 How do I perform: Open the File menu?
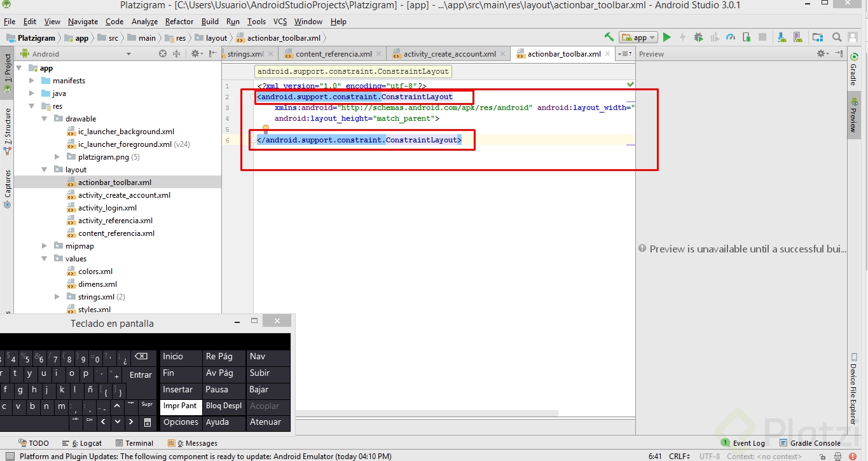[10, 22]
